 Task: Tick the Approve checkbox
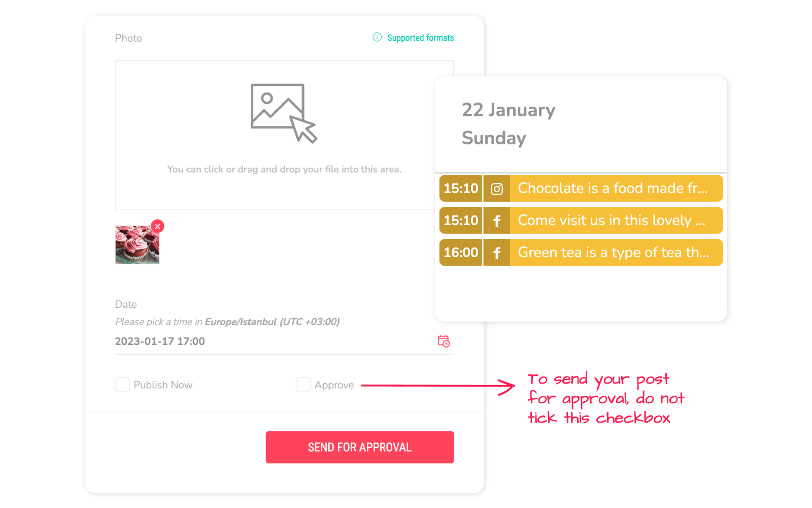[303, 385]
